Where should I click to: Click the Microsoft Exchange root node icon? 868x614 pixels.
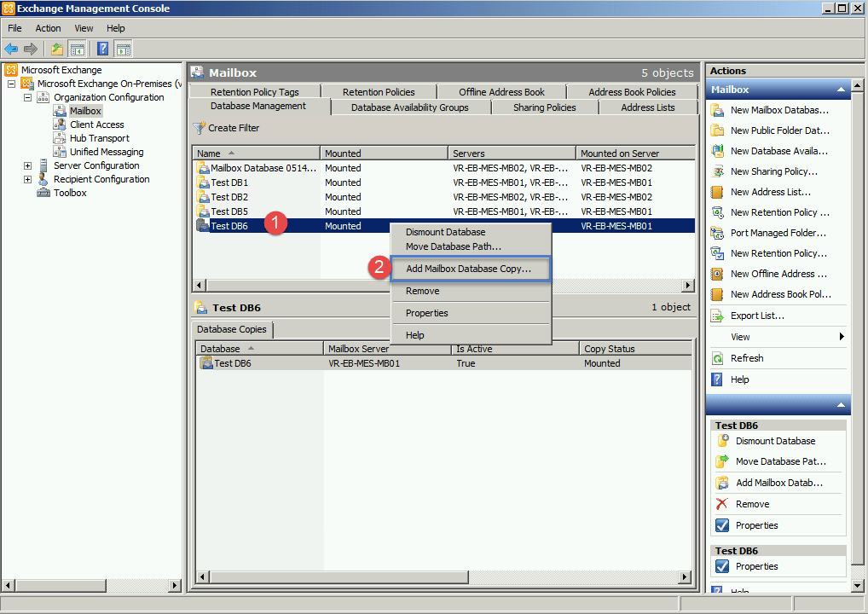tap(10, 70)
